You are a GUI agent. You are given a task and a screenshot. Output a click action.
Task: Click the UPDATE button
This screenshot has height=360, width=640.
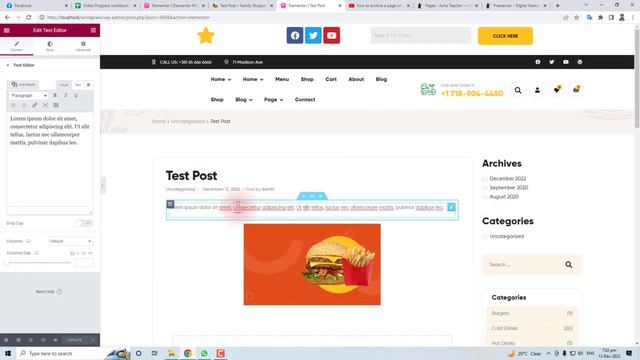pyautogui.click(x=75, y=340)
